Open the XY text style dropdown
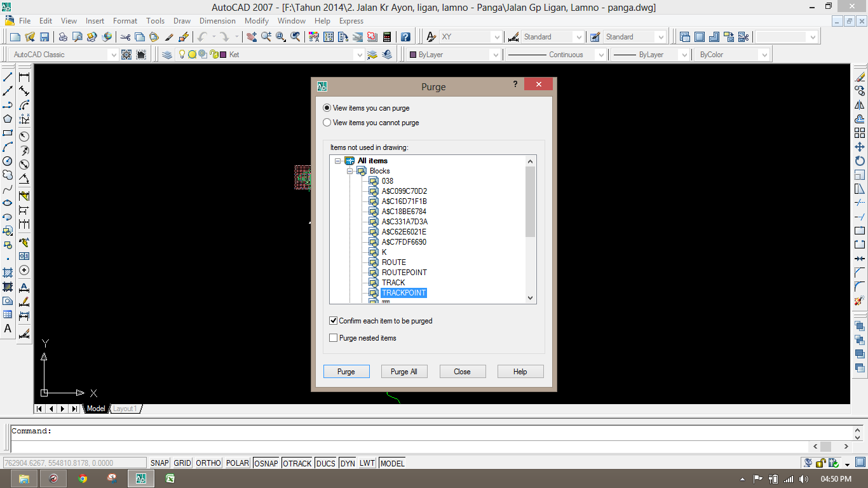This screenshot has height=488, width=868. coord(496,37)
